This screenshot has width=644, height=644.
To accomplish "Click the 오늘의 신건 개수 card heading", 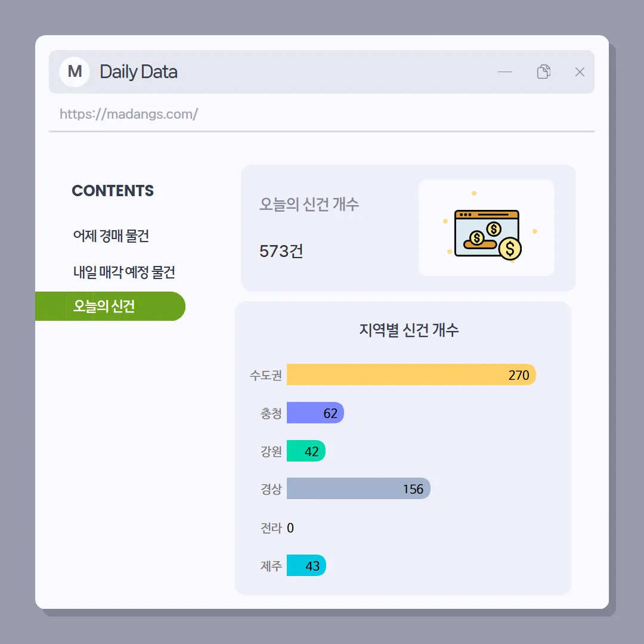I will click(x=309, y=204).
